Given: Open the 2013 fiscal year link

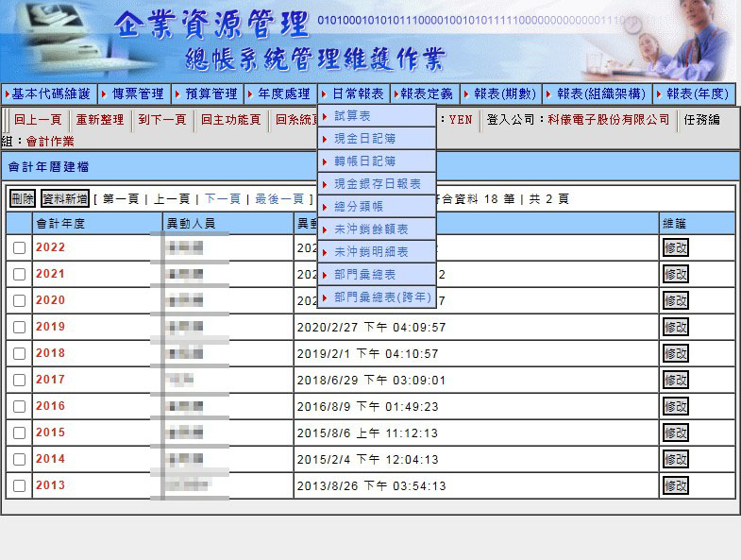Looking at the screenshot, I should (51, 485).
